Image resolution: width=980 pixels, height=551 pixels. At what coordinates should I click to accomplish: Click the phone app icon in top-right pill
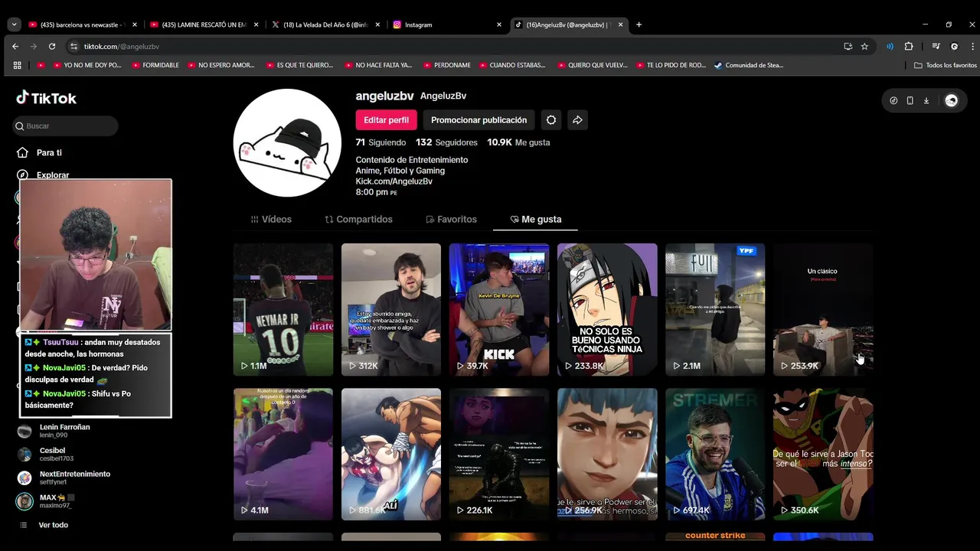(x=910, y=100)
